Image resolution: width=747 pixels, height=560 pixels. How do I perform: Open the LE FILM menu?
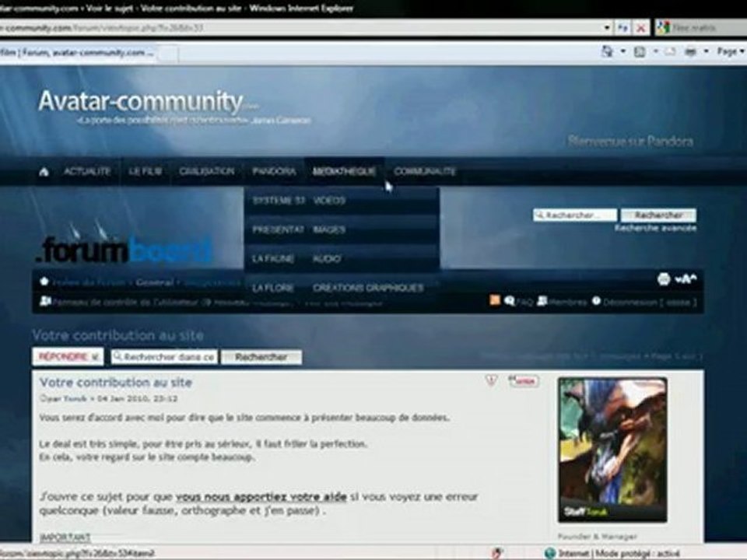coord(146,171)
